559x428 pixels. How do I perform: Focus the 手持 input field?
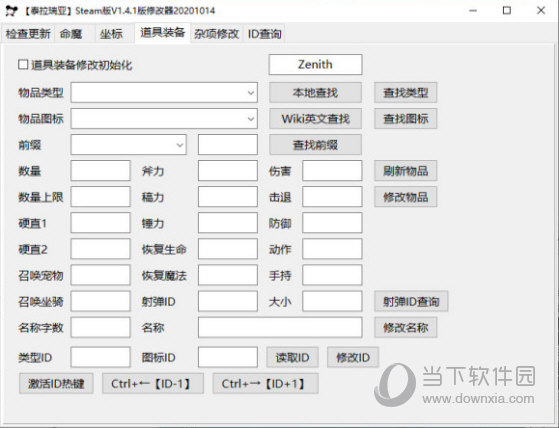(332, 275)
